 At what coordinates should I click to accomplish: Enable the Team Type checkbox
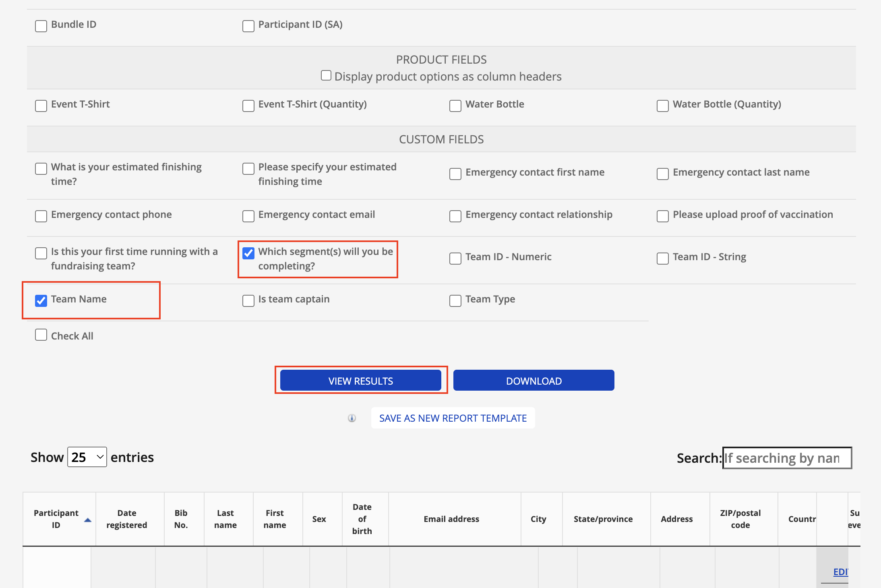click(x=455, y=300)
